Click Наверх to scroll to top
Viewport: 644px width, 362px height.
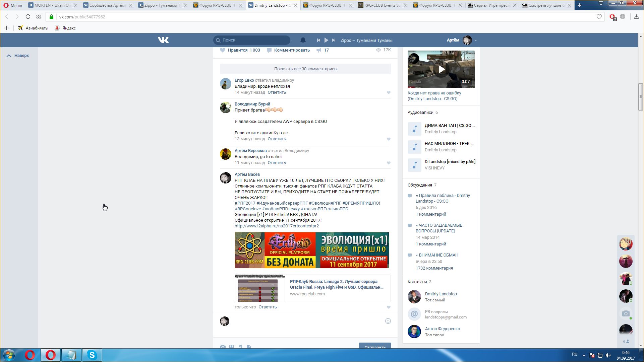pos(18,56)
